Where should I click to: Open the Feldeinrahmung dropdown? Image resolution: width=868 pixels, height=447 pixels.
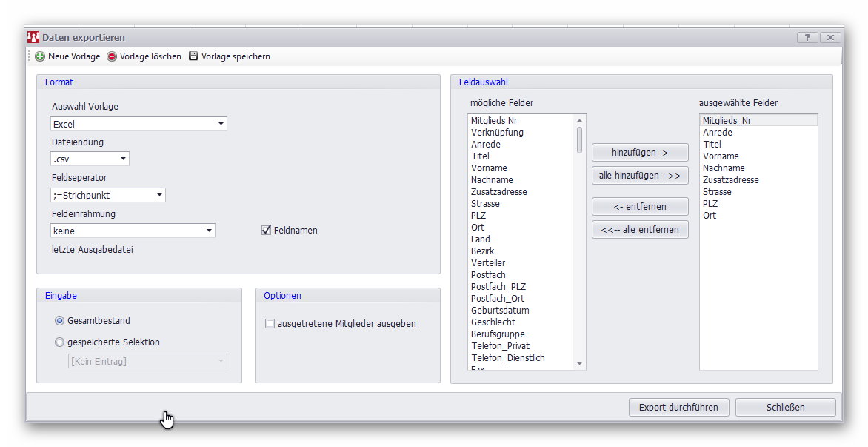tap(209, 231)
